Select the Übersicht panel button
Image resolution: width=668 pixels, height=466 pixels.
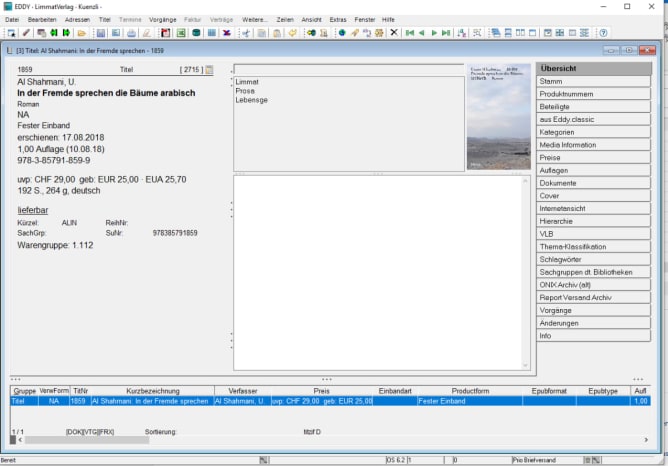pyautogui.click(x=593, y=69)
